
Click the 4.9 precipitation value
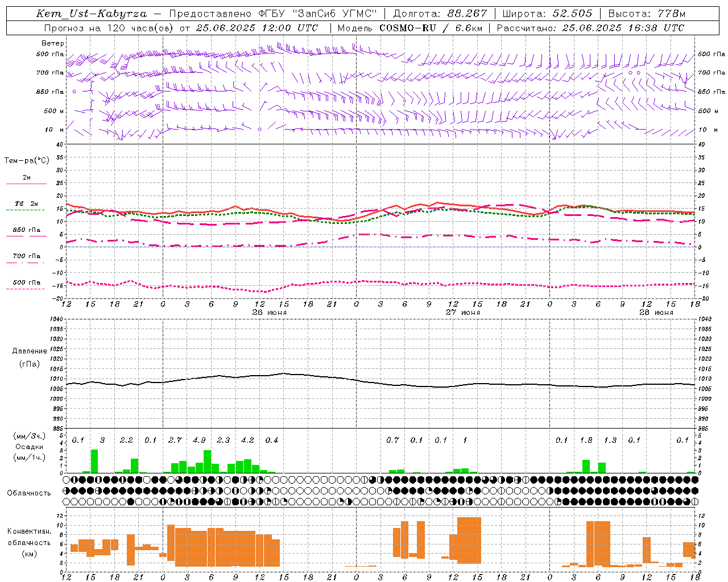point(199,440)
